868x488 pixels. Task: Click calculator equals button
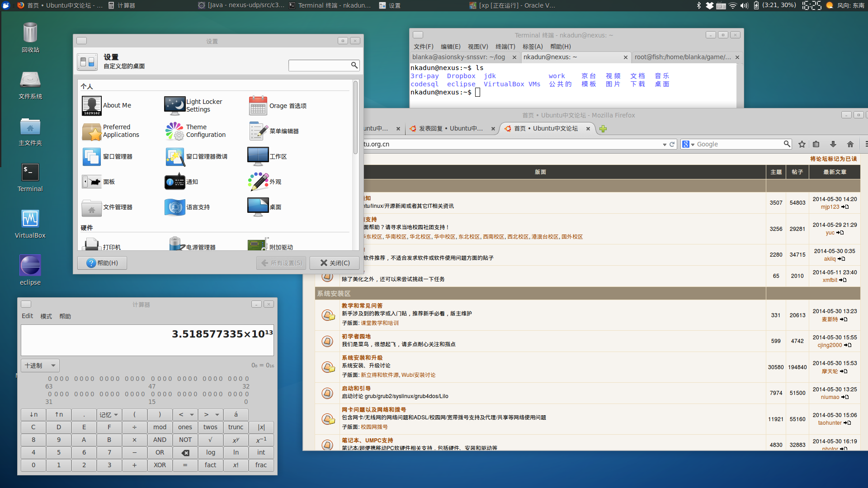185,465
